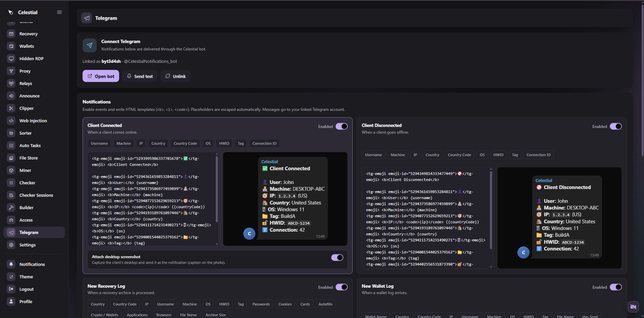Click Logout in the sidebar
The image size is (644, 318).
[34, 289]
